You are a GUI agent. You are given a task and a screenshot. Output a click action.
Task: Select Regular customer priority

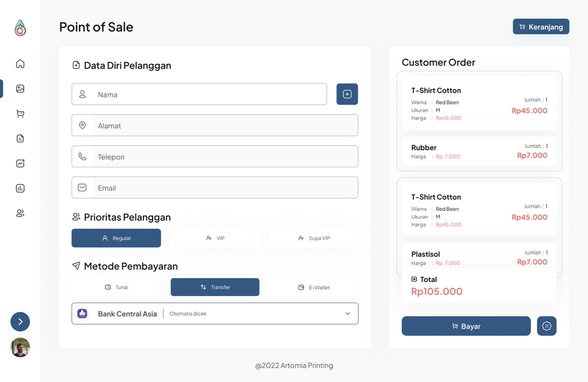[x=116, y=238]
